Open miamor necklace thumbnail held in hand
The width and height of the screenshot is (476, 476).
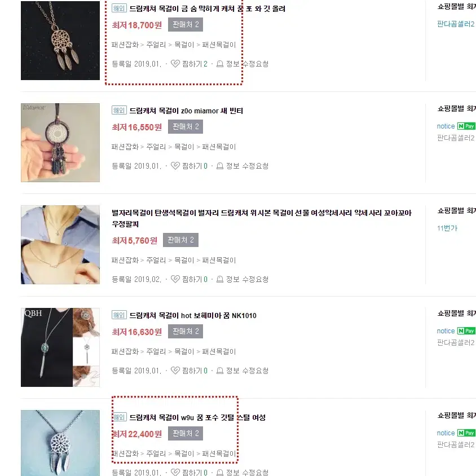[x=60, y=143]
